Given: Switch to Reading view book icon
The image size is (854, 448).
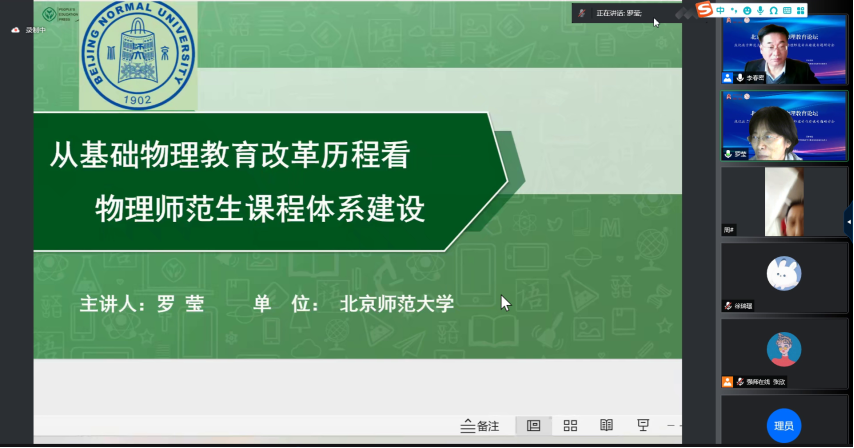Looking at the screenshot, I should (606, 425).
